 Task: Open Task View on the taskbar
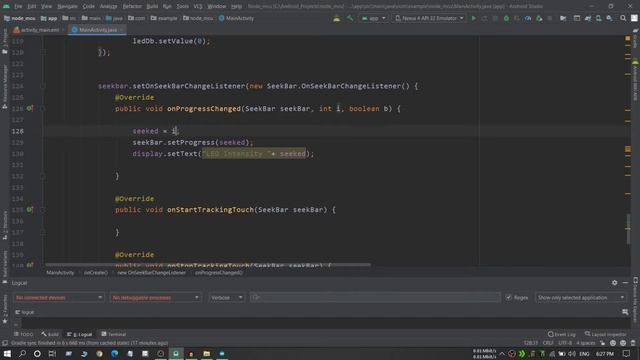coord(52,353)
